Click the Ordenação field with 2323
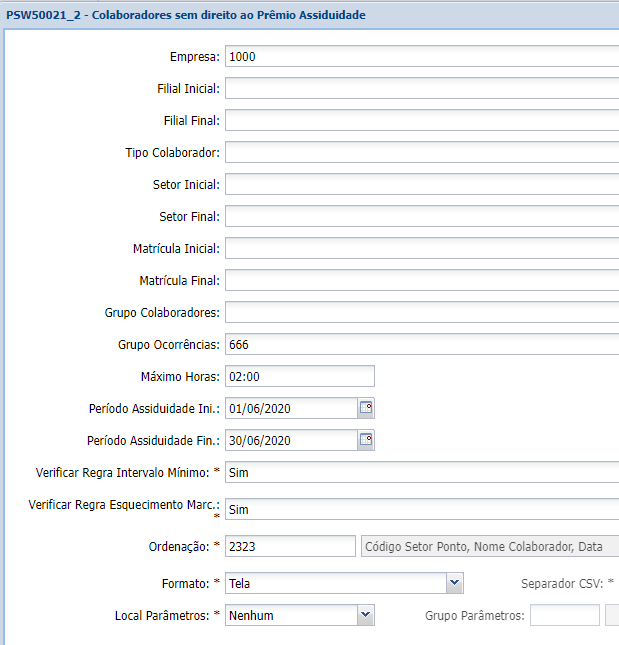The image size is (619, 645). click(x=290, y=546)
